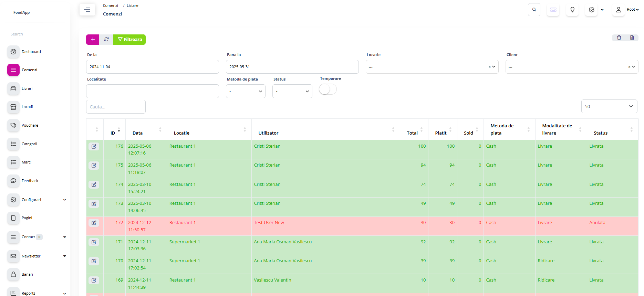Expand the Reports sidebar menu
Screen dimensions: 644x296
(x=64, y=294)
